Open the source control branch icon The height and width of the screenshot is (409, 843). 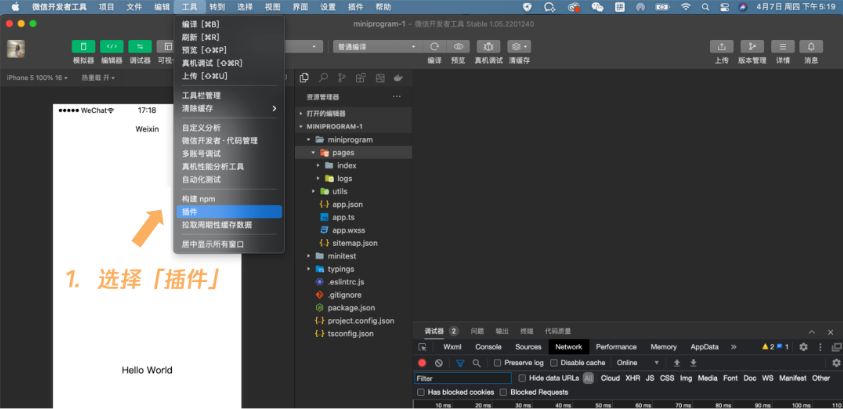(x=341, y=78)
